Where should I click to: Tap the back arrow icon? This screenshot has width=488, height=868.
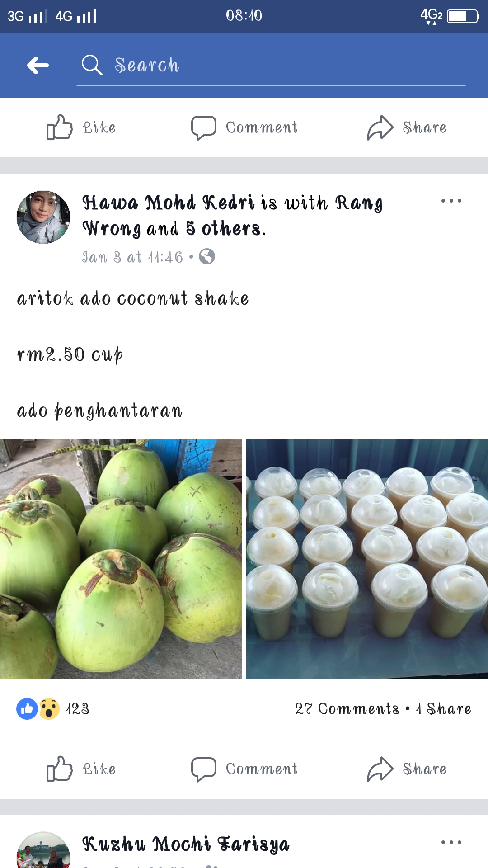pos(38,65)
